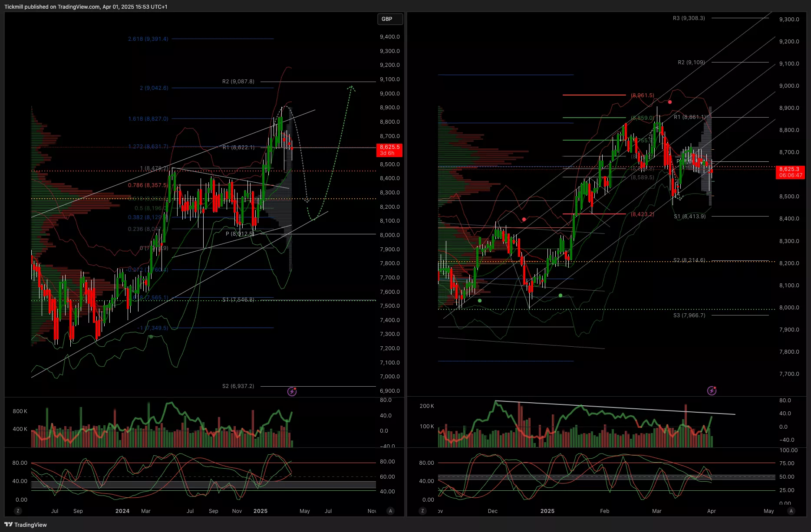Click the purple lightning icon on left chart
811x532 pixels.
(x=292, y=391)
